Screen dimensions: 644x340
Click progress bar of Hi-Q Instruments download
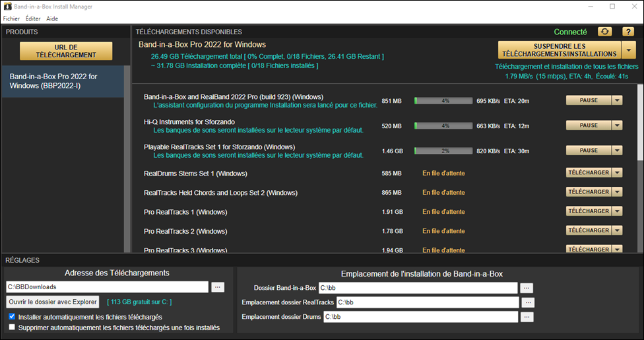443,126
